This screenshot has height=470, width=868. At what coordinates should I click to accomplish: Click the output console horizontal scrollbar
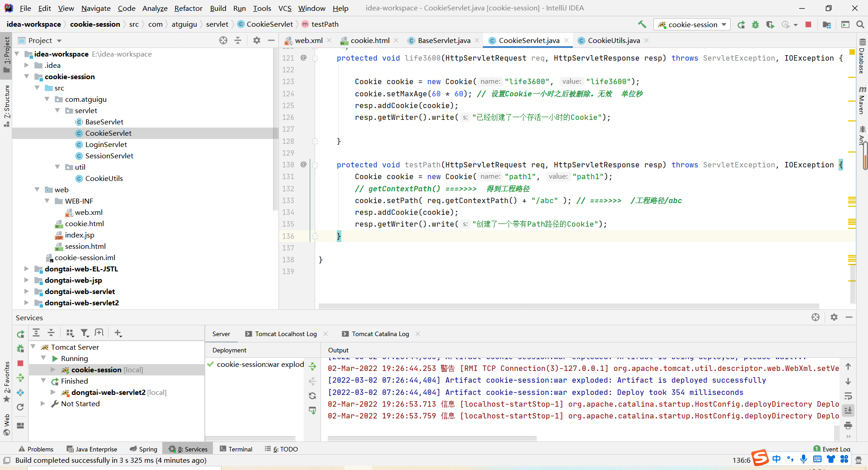432,438
